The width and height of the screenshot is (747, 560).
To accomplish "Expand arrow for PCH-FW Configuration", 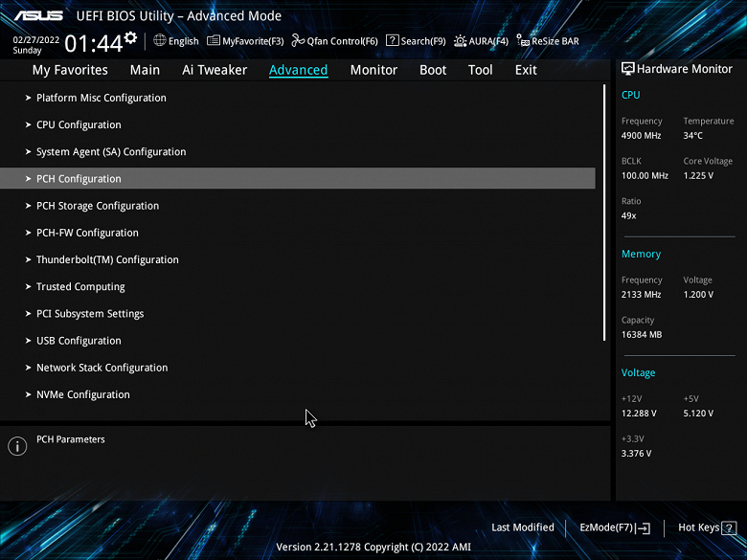I will pos(28,233).
